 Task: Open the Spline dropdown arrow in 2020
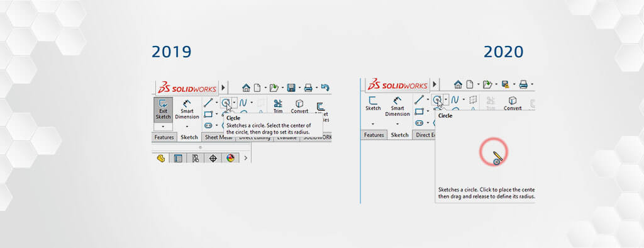pos(464,99)
